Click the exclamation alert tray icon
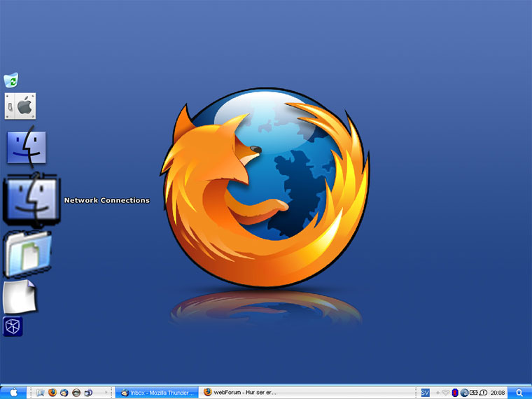Image resolution: width=532 pixels, height=399 pixels. pyautogui.click(x=483, y=393)
